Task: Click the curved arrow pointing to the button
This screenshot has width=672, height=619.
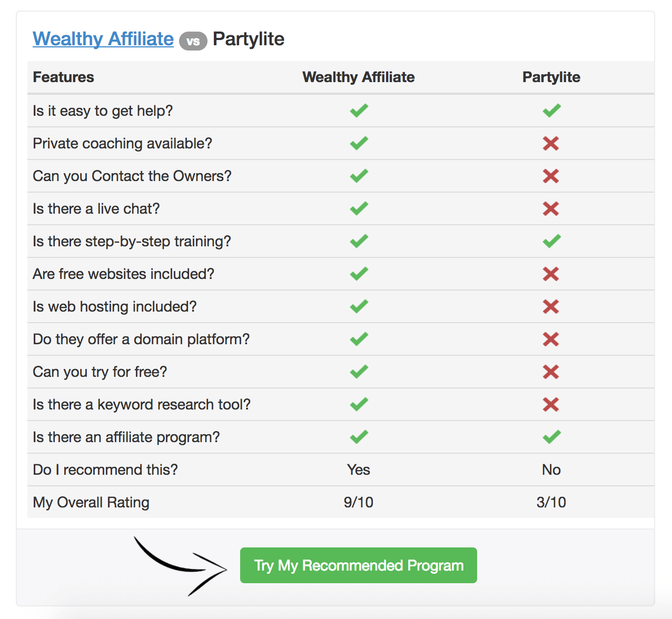Action: (x=180, y=566)
